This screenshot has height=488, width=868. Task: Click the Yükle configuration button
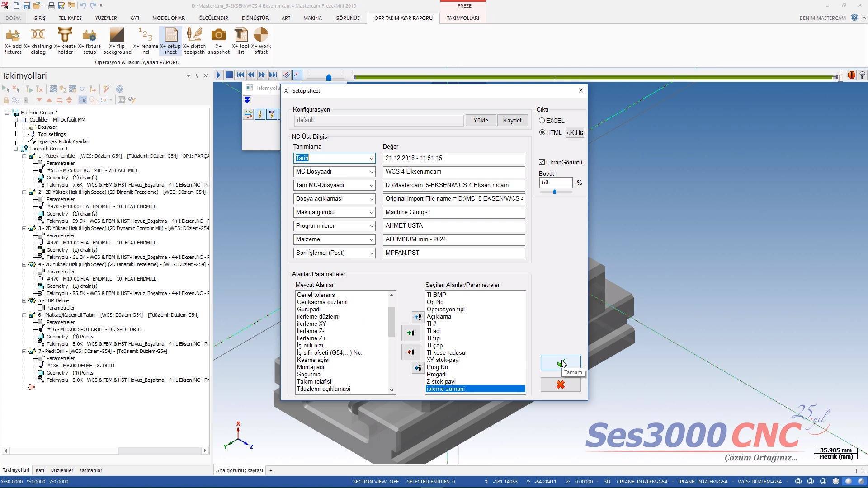tap(481, 120)
